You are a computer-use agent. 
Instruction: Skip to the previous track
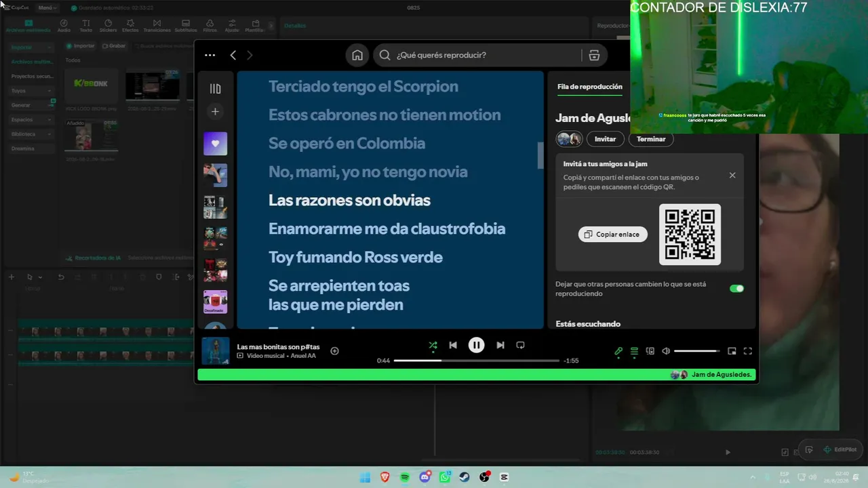[453, 345]
